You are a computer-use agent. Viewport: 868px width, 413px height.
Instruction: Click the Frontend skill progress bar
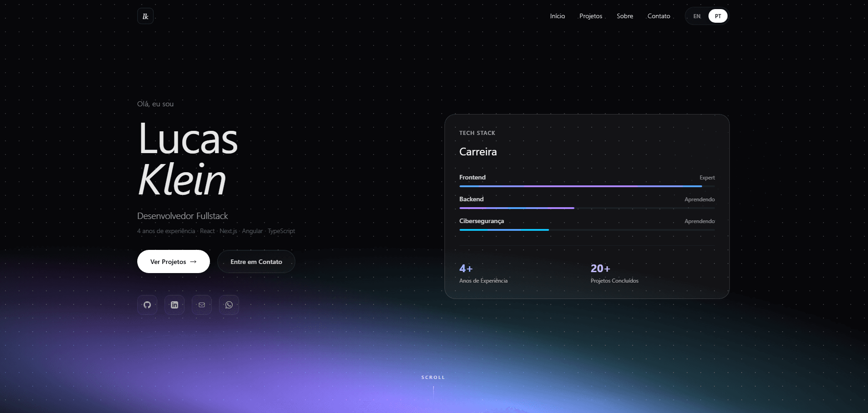587,186
